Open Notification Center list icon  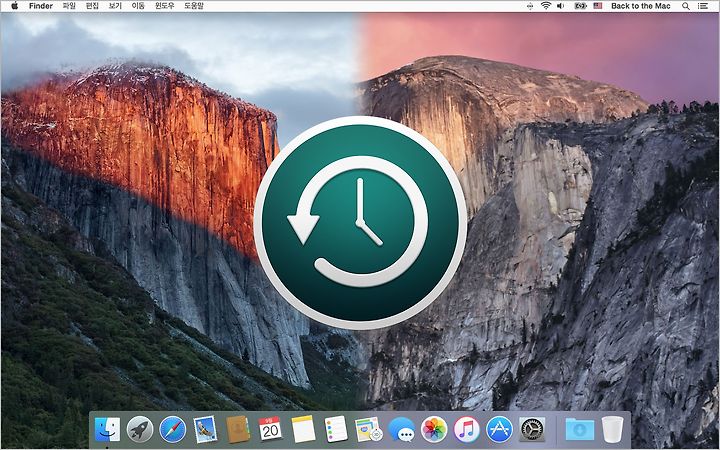(703, 6)
